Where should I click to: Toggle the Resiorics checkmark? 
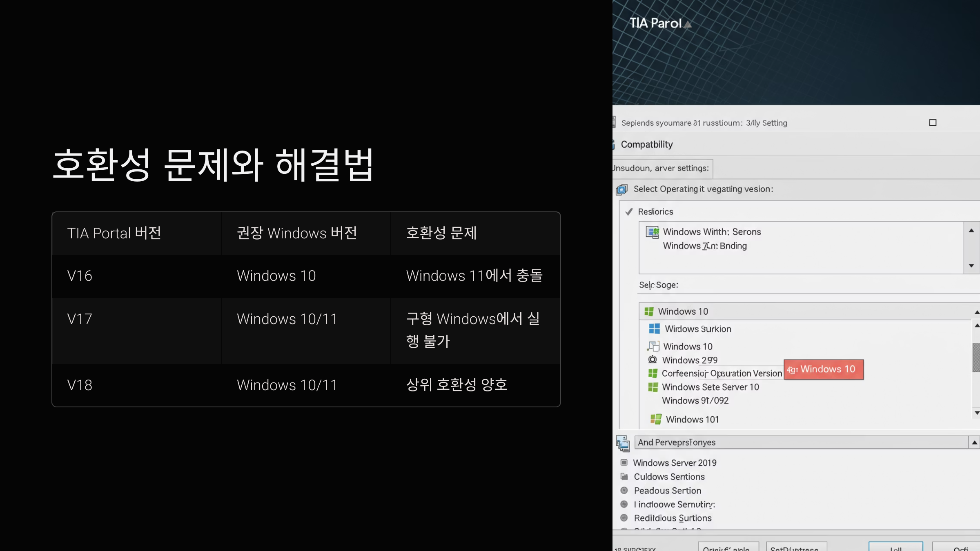(x=629, y=212)
